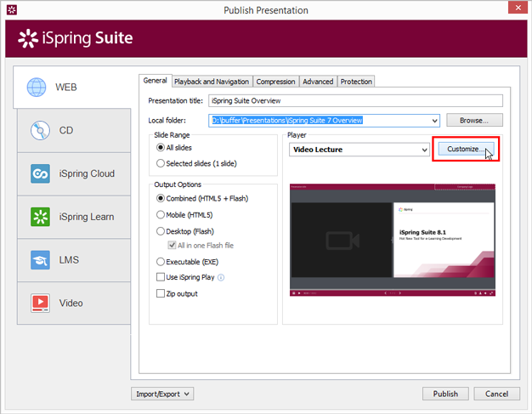Choose the CD disc icon
The image size is (532, 414).
pyautogui.click(x=40, y=130)
